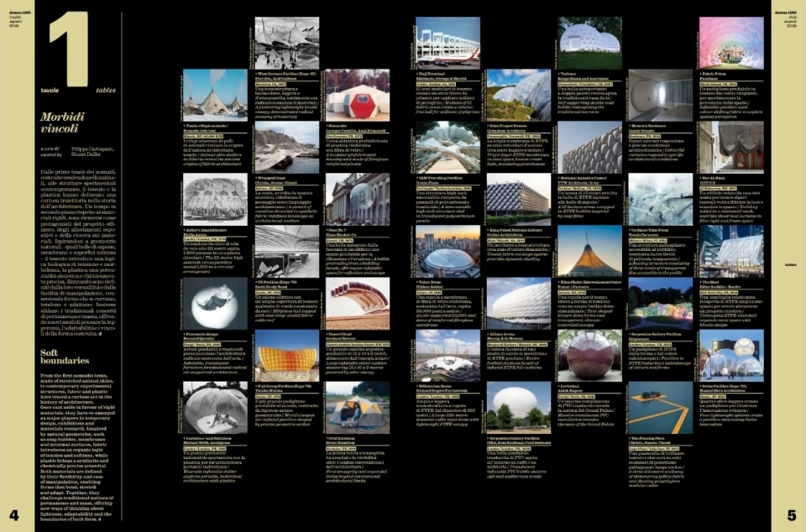Click page number 5

[x=790, y=514]
